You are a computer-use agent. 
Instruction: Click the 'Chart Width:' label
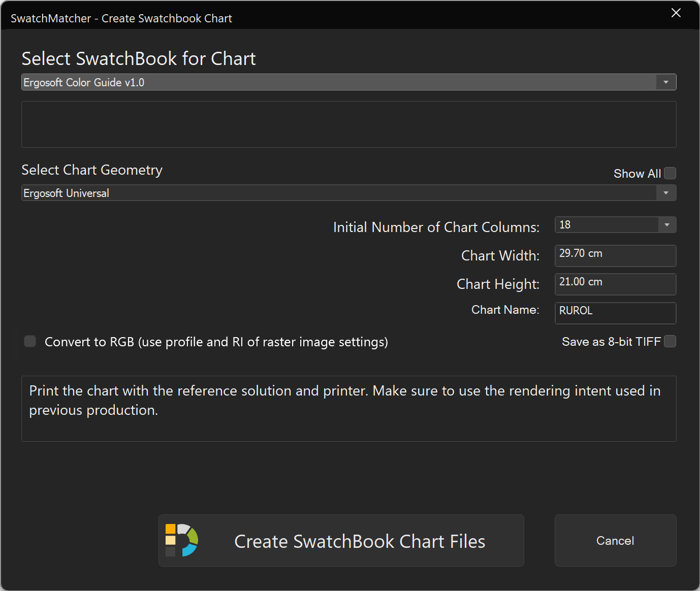point(500,255)
